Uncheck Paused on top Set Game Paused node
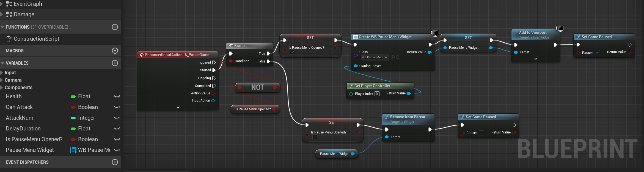Image resolution: width=644 pixels, height=172 pixels. click(x=597, y=53)
